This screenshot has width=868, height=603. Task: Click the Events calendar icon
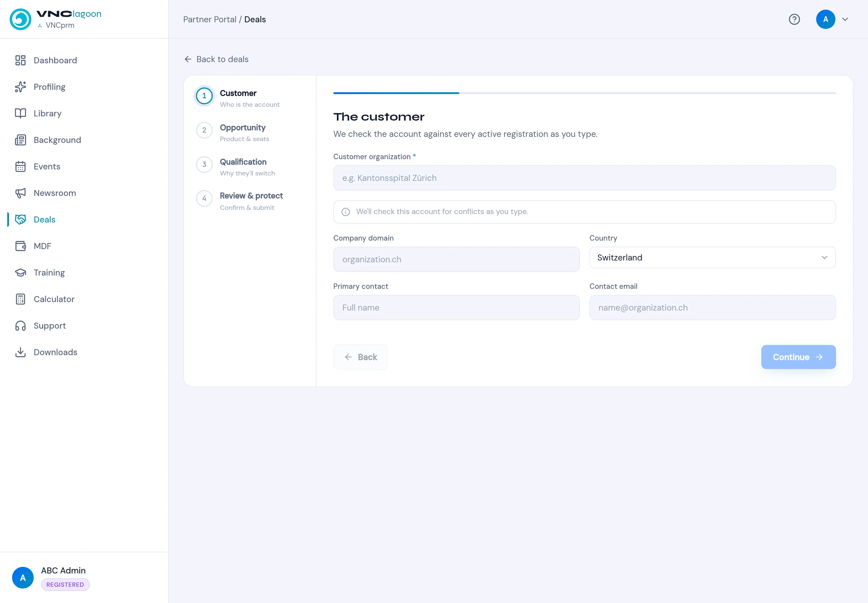(20, 167)
